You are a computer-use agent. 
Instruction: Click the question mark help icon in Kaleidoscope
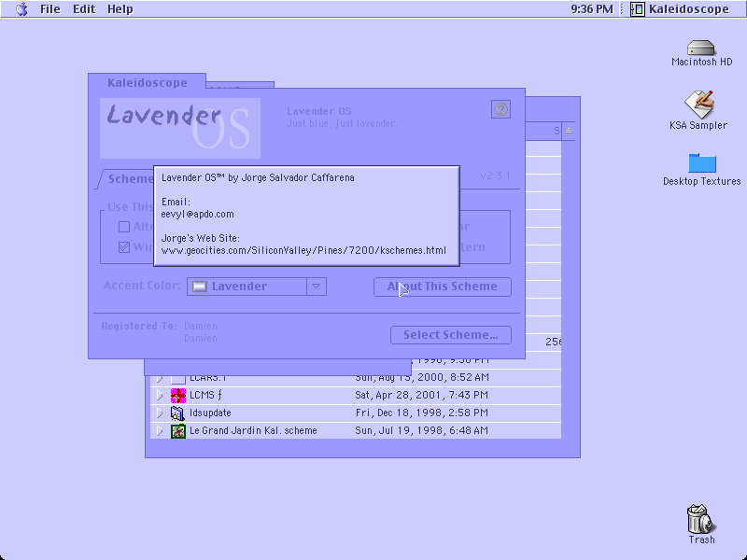click(500, 109)
